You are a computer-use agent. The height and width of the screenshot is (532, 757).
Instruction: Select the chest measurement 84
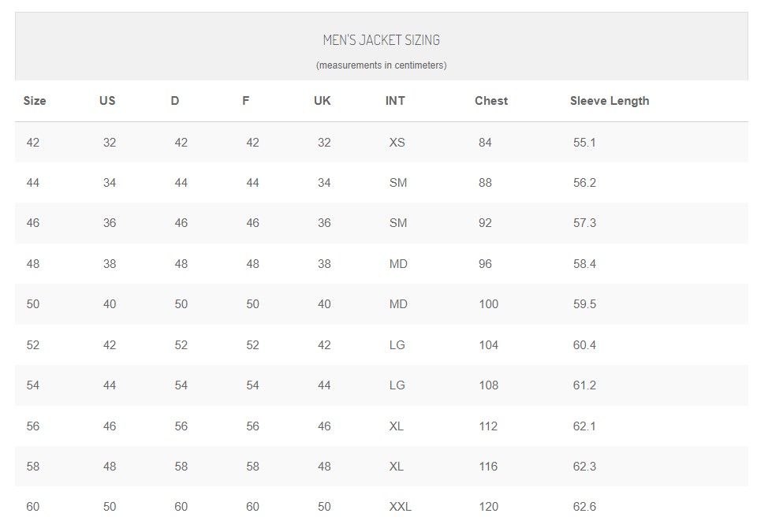(x=485, y=143)
